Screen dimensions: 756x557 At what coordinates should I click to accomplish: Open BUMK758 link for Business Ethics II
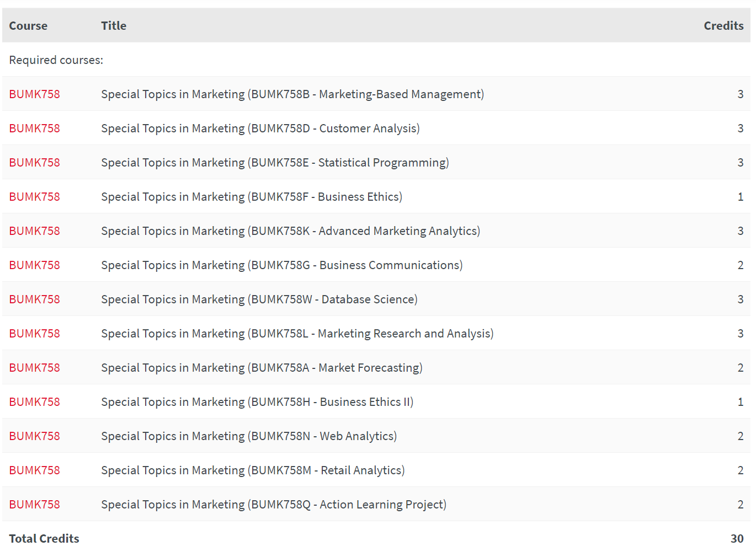34,402
